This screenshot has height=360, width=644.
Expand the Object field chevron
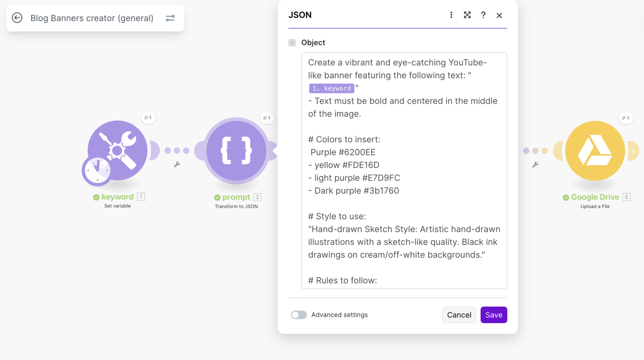[292, 43]
